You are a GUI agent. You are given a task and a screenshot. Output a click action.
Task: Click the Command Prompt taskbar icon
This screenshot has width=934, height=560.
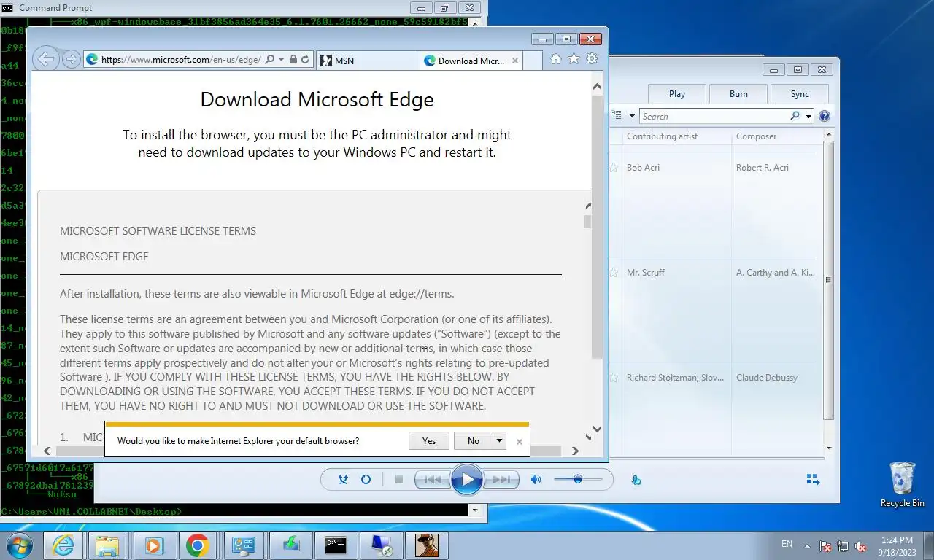click(x=336, y=545)
